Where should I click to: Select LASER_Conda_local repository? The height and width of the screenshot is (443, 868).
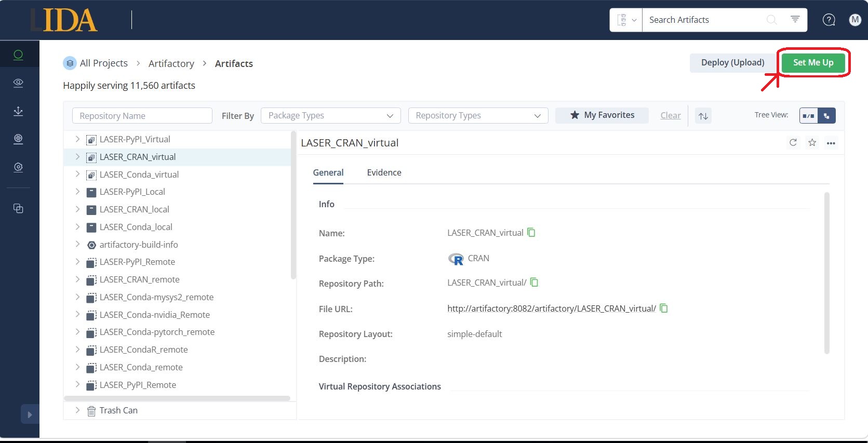(136, 227)
